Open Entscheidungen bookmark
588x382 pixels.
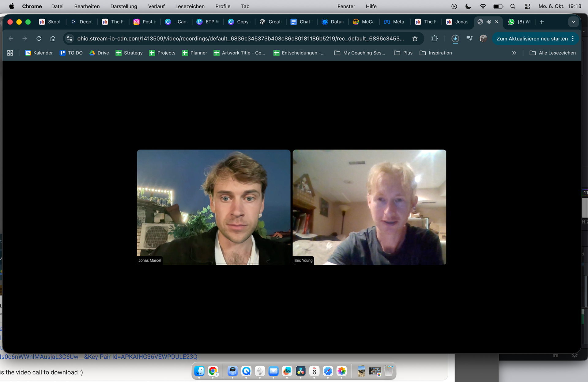tap(299, 53)
